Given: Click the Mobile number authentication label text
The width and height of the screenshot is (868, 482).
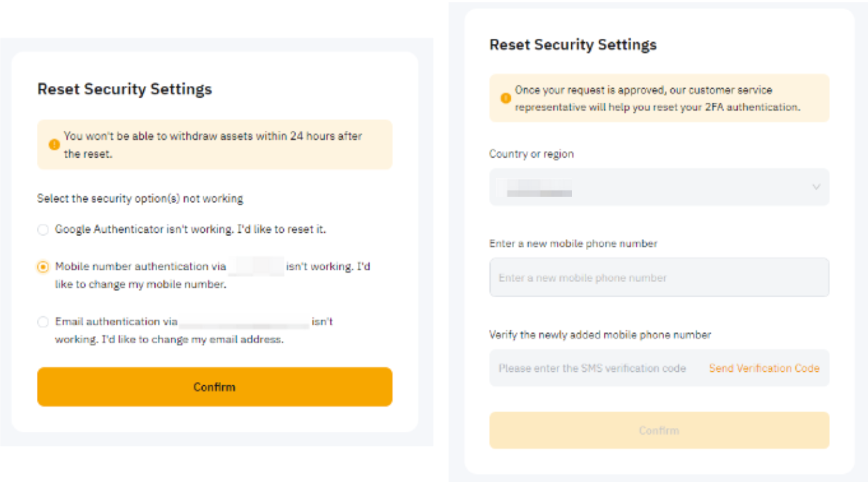Looking at the screenshot, I should click(141, 267).
